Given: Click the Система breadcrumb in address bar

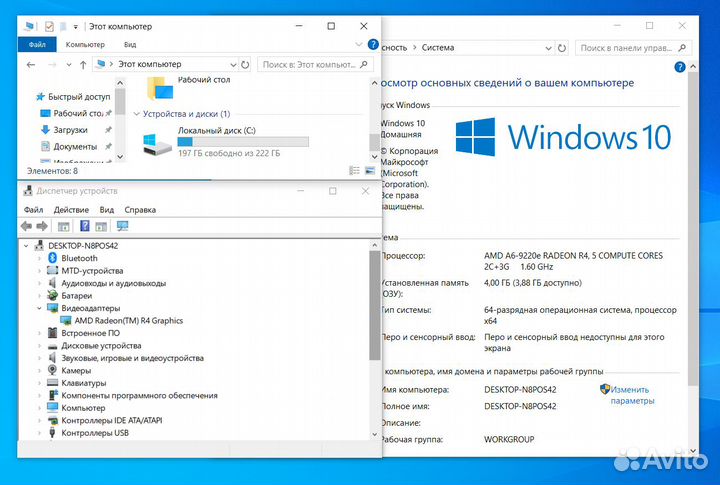Looking at the screenshot, I should (438, 48).
